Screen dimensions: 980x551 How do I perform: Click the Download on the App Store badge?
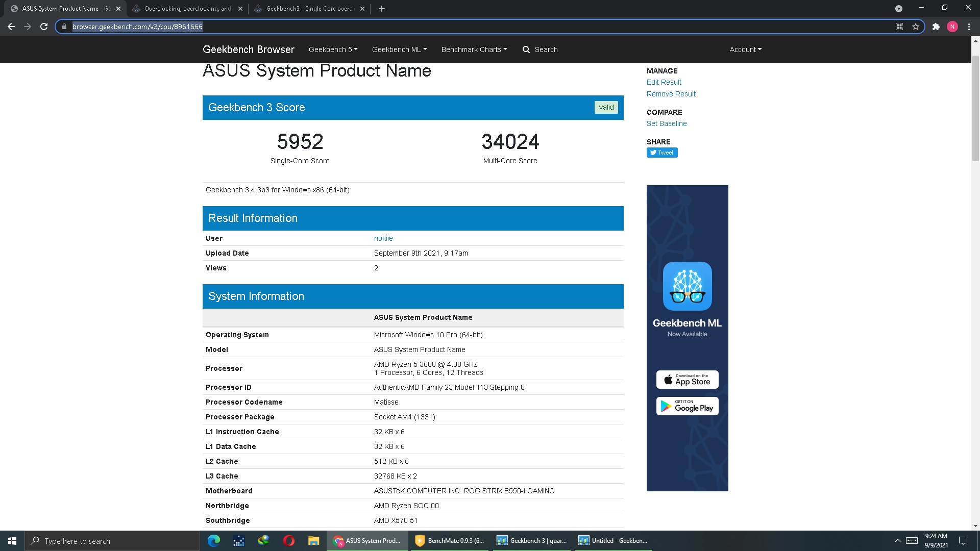[687, 380]
